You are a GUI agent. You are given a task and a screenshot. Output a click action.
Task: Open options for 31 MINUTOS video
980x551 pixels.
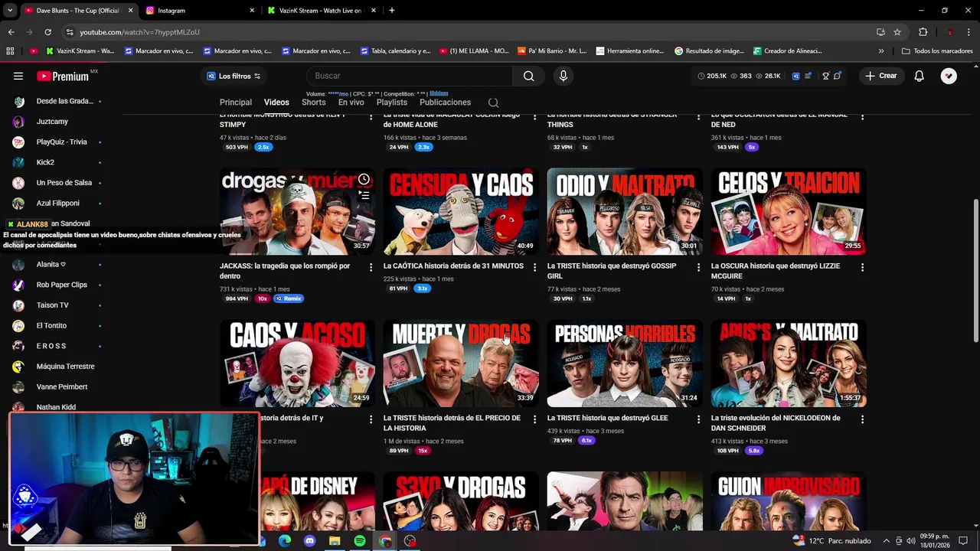pos(534,267)
